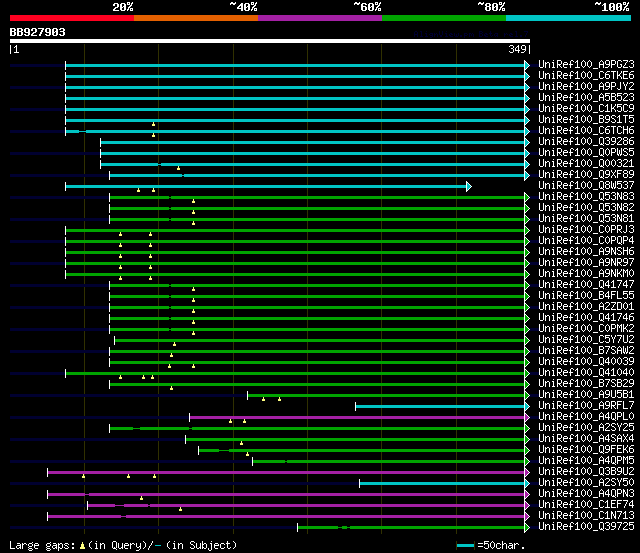640x553 pixels.
Task: Open the UniRef100_C6TKE6 hit label
Action: click(x=586, y=76)
